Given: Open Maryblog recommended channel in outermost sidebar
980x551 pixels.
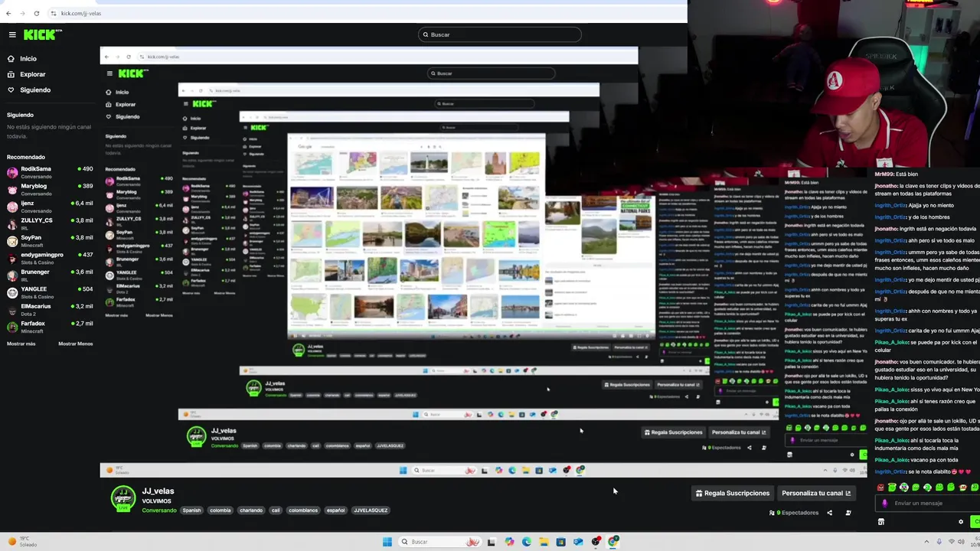Looking at the screenshot, I should tap(50, 189).
